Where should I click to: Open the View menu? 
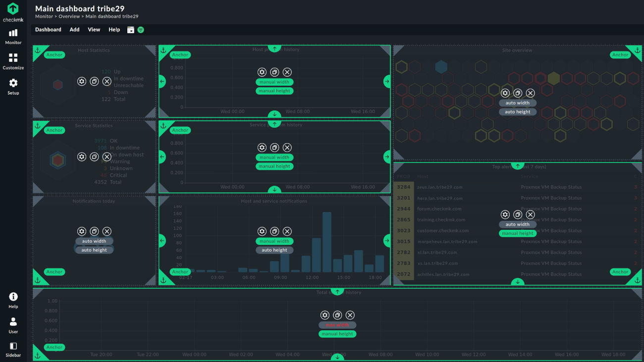click(94, 30)
